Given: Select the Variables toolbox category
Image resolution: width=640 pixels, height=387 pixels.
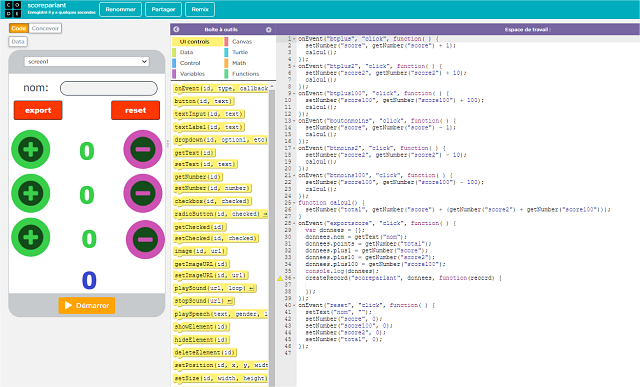Looking at the screenshot, I should pos(197,74).
